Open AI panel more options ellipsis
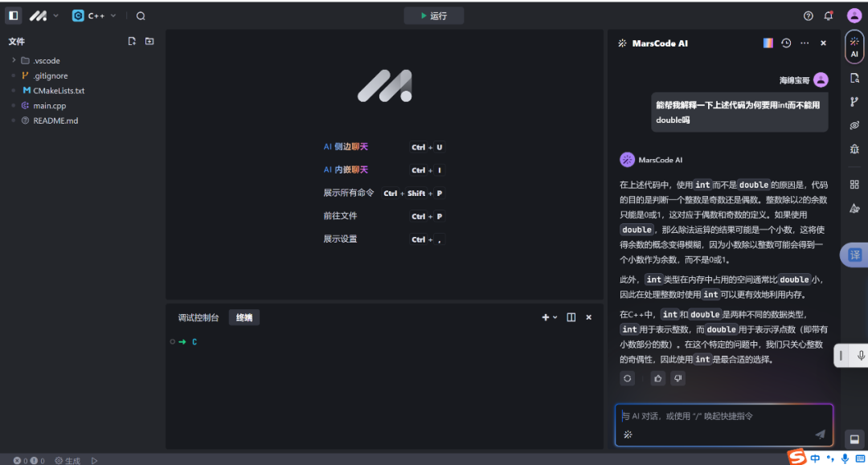Viewport: 868px width, 465px height. coord(805,43)
